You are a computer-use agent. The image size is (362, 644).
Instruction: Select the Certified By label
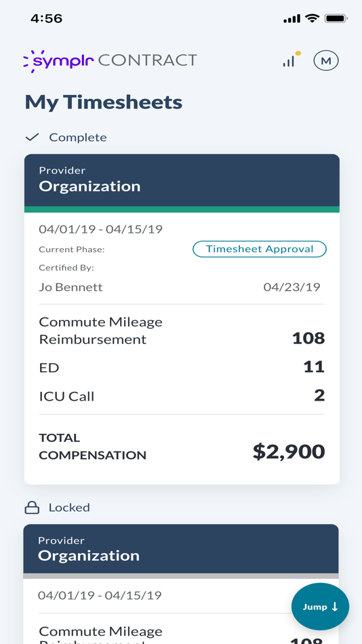(x=66, y=268)
